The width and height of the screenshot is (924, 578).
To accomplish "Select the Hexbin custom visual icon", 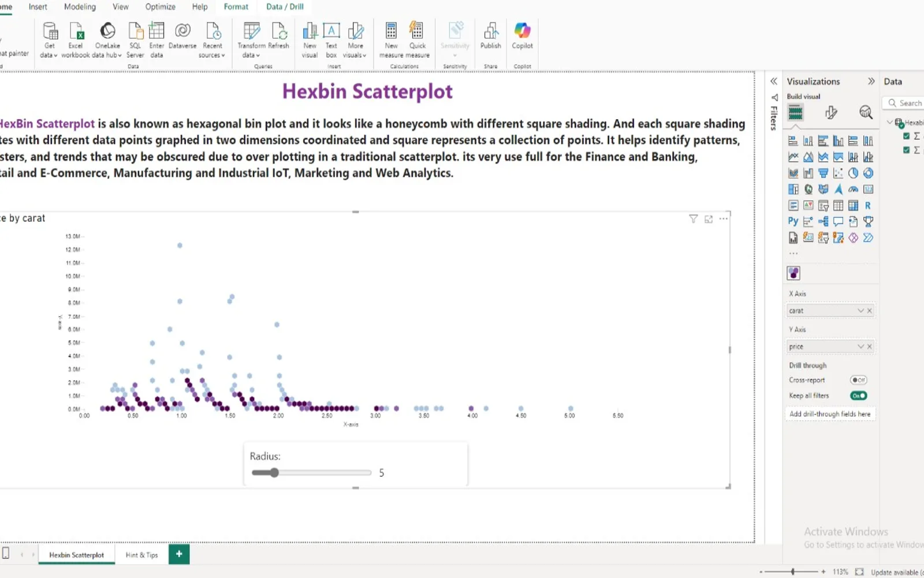I will tap(793, 273).
